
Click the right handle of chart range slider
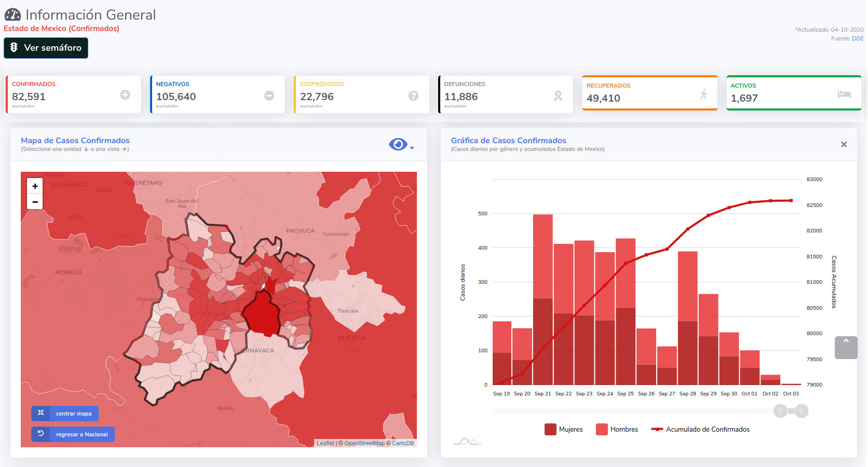pyautogui.click(x=802, y=411)
